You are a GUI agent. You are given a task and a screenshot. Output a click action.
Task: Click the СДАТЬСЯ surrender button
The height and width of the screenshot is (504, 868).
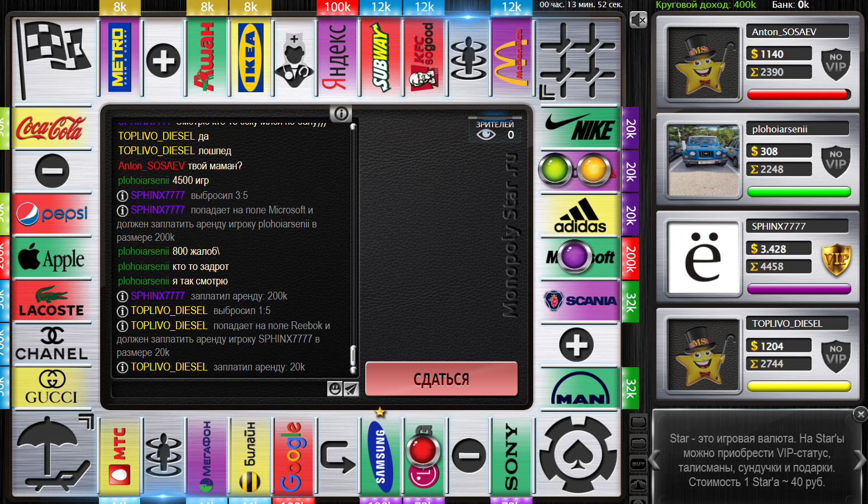(441, 379)
